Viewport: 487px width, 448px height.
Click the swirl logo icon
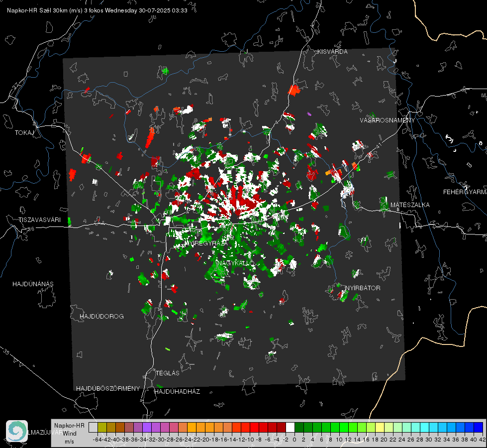[17, 431]
